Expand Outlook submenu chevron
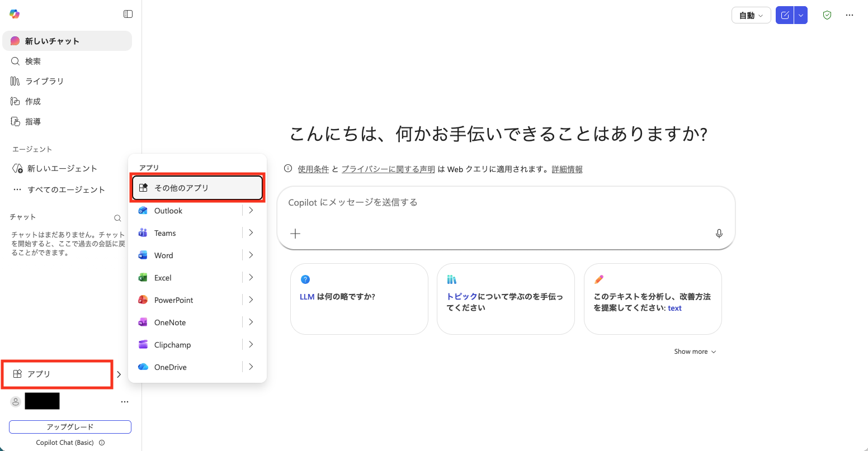This screenshot has height=451, width=868. coord(251,211)
